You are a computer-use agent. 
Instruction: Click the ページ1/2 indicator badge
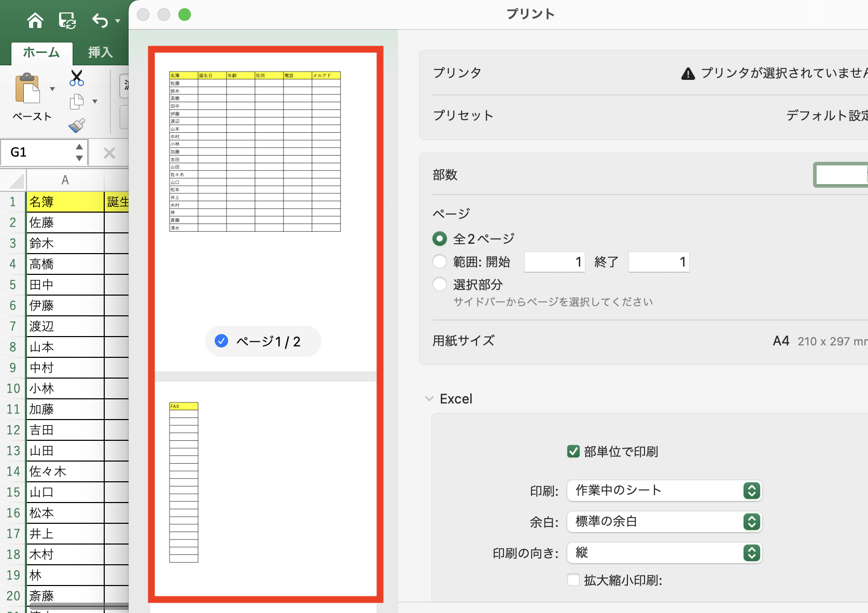coord(263,341)
